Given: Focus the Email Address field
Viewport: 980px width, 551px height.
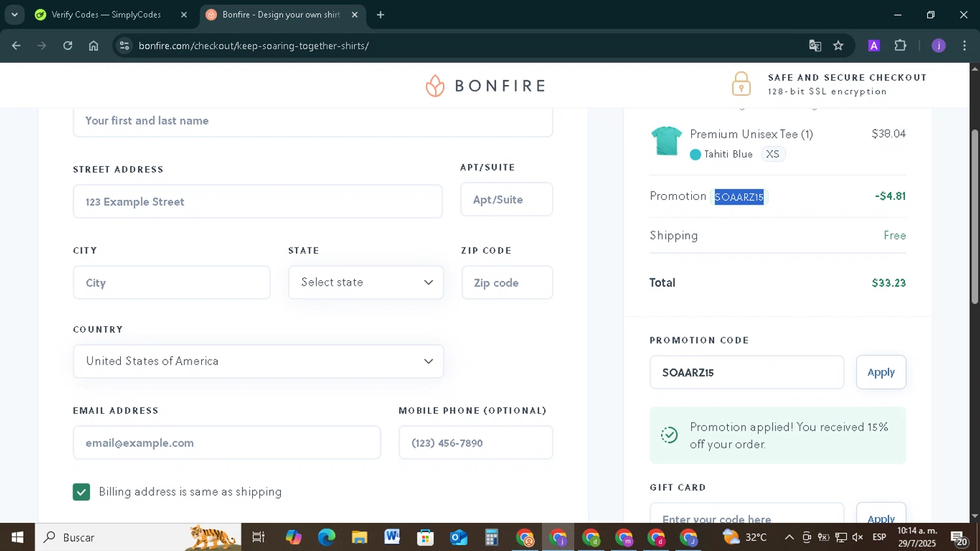Looking at the screenshot, I should [227, 442].
